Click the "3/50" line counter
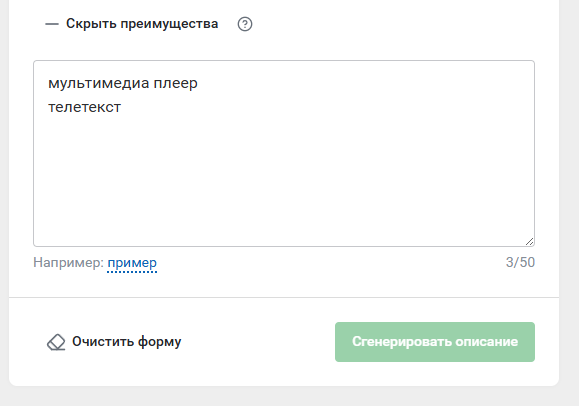Image resolution: width=579 pixels, height=406 pixels. pos(520,262)
